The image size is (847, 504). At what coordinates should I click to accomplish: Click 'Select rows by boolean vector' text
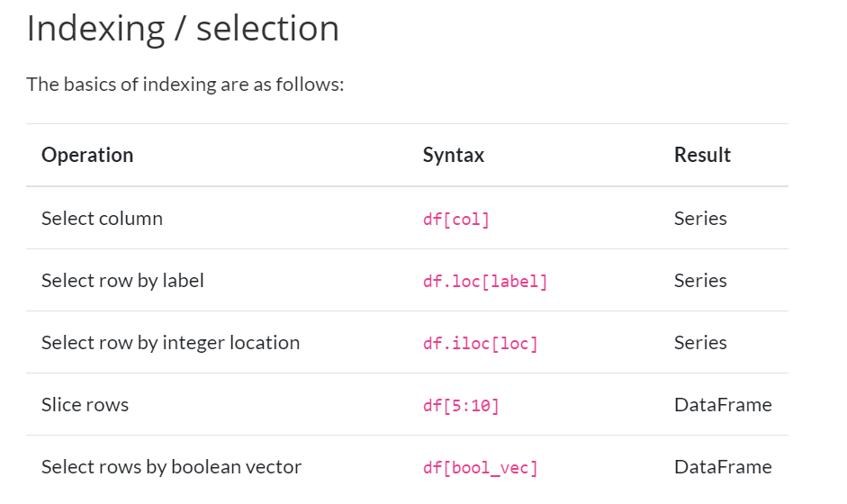[x=171, y=466]
